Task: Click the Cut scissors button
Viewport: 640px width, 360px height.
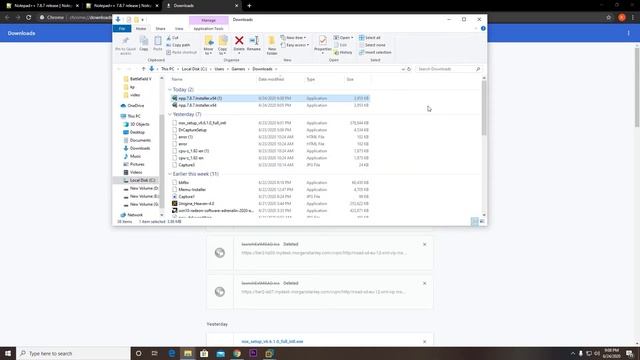Action: (x=173, y=38)
